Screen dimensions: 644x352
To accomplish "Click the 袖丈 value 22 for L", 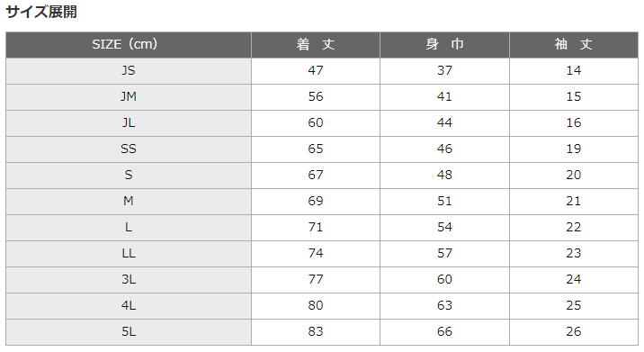I will [x=574, y=228].
